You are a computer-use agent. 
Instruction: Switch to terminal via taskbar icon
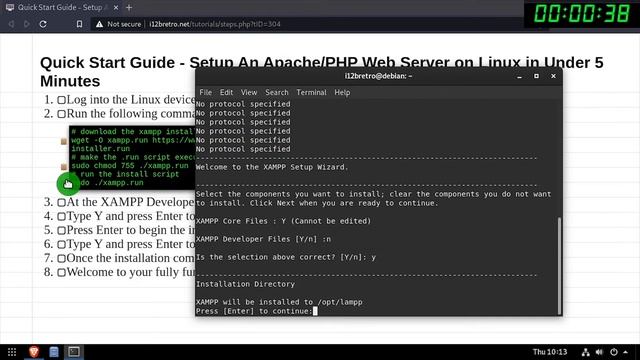(74, 351)
